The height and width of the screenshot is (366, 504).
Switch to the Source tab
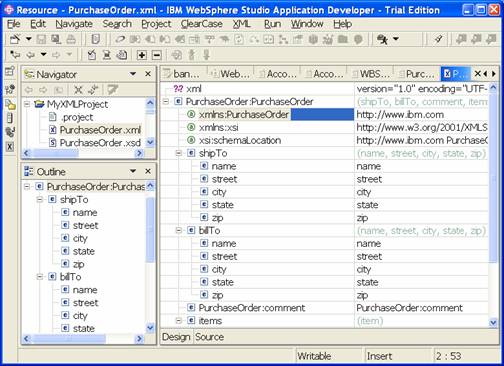[x=209, y=337]
